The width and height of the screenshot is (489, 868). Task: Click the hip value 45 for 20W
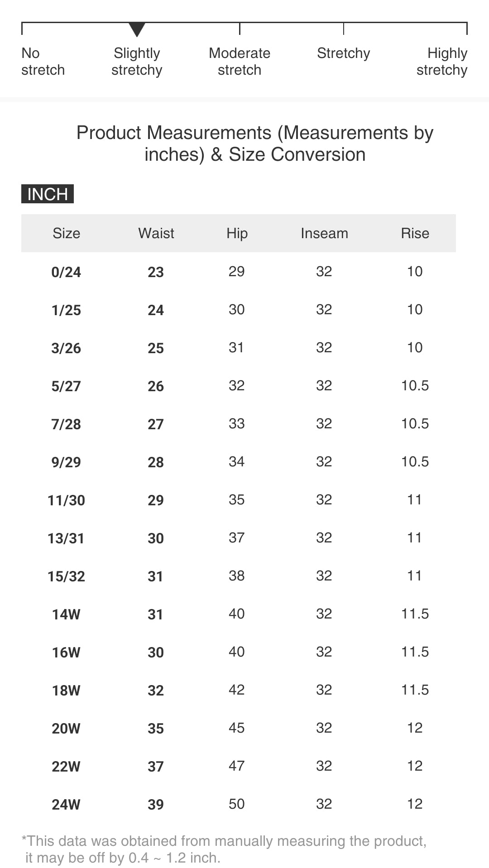point(236,728)
